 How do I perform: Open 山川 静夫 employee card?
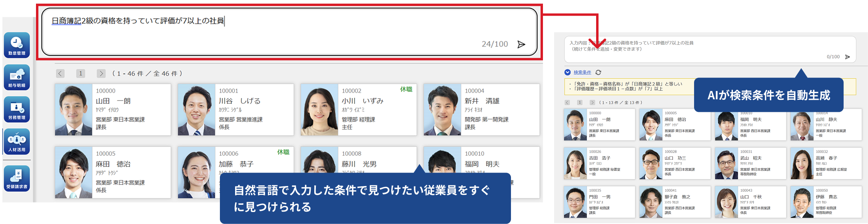(826, 125)
